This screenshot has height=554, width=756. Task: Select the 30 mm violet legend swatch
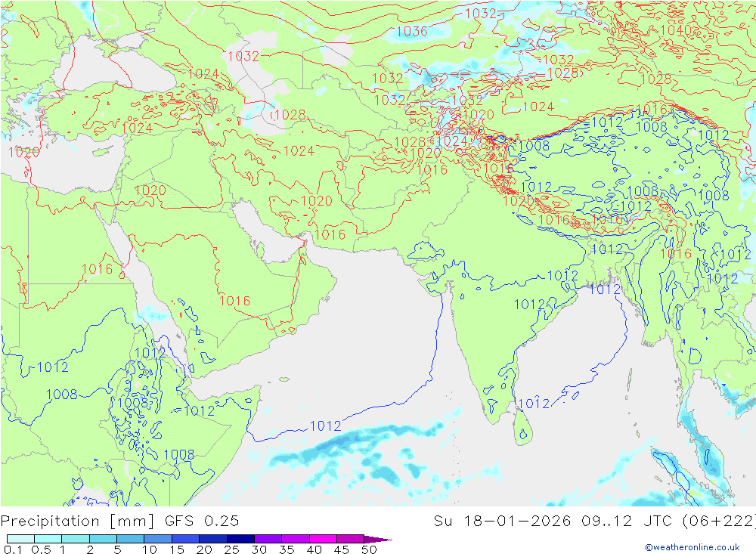(x=268, y=539)
